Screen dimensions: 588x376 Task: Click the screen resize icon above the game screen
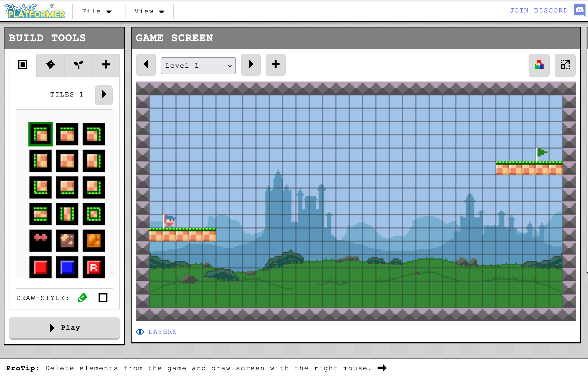(x=565, y=65)
